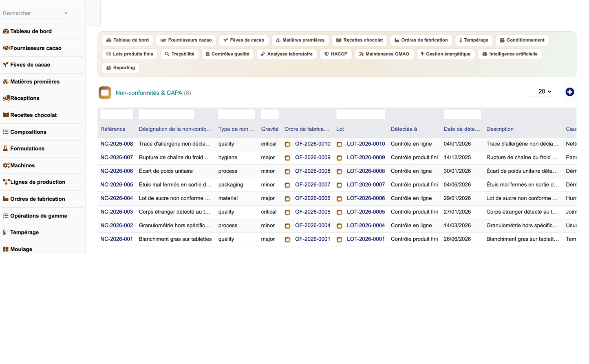Viewport: 589px width, 364px height.
Task: Click the Lignes de production sidebar diagram icon
Action: click(6, 182)
